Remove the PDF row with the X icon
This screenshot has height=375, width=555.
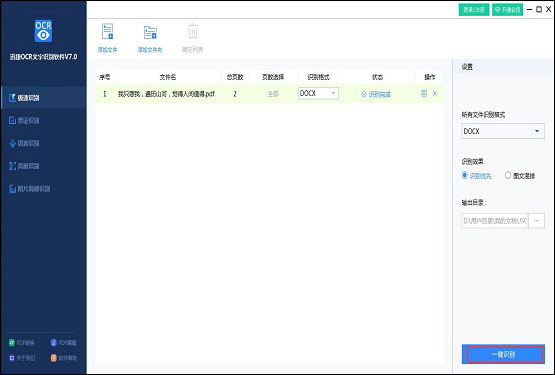coord(435,93)
